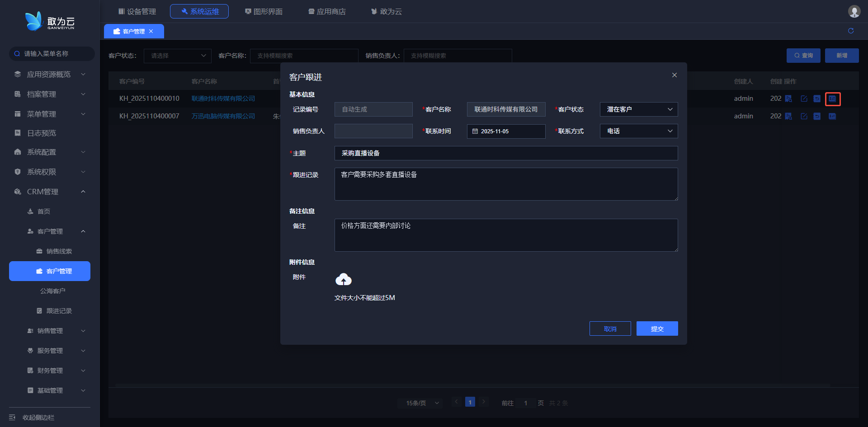
Task: Open the 客户状态 dropdown showing 潜在客户
Action: point(638,109)
